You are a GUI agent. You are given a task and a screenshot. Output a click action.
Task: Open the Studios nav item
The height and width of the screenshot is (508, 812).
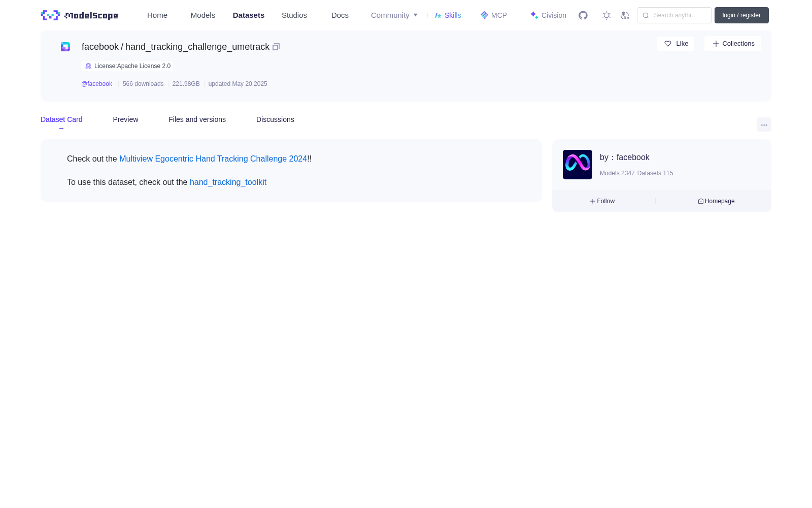click(x=294, y=15)
